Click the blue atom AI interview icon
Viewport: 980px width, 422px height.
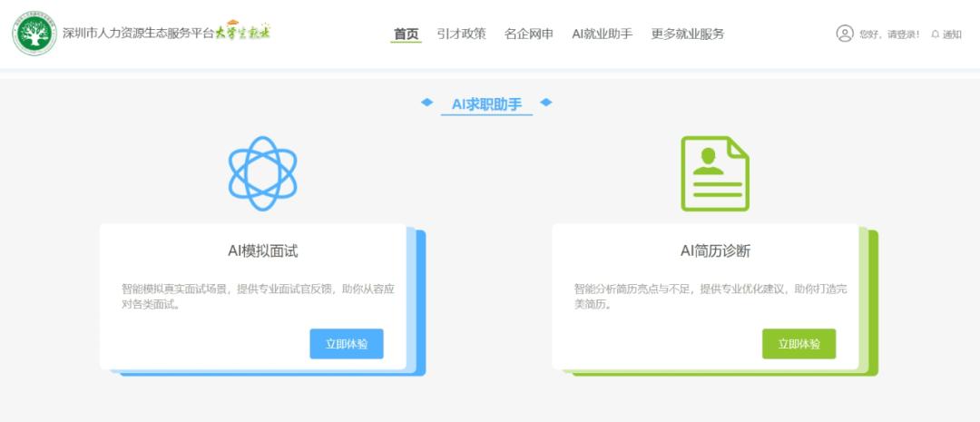point(263,173)
